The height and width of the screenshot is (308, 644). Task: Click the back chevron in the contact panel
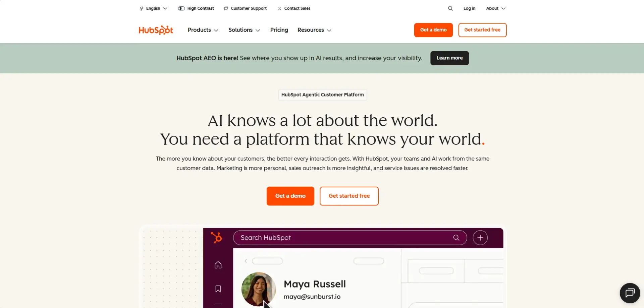(x=246, y=261)
